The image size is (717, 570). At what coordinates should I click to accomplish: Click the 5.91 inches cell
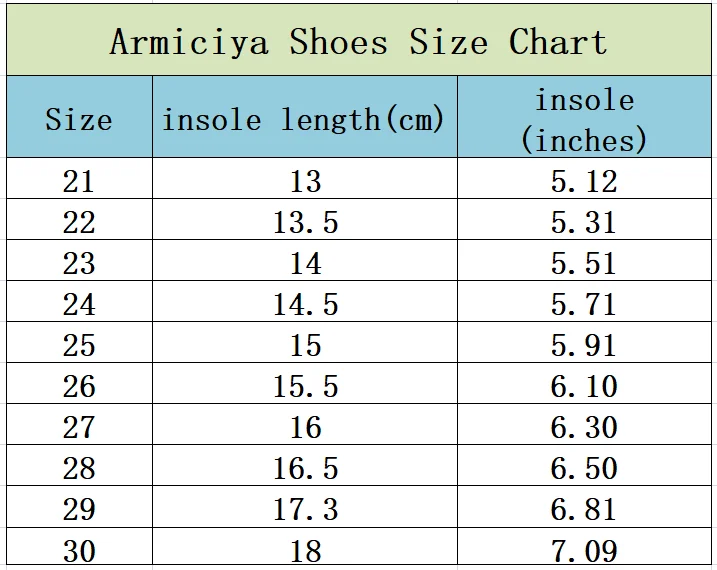coord(585,345)
